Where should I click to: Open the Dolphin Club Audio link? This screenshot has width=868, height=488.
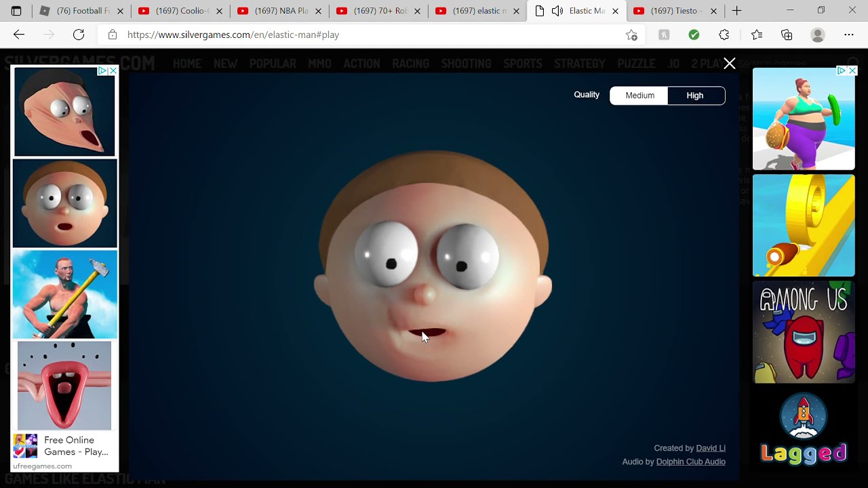(690, 462)
